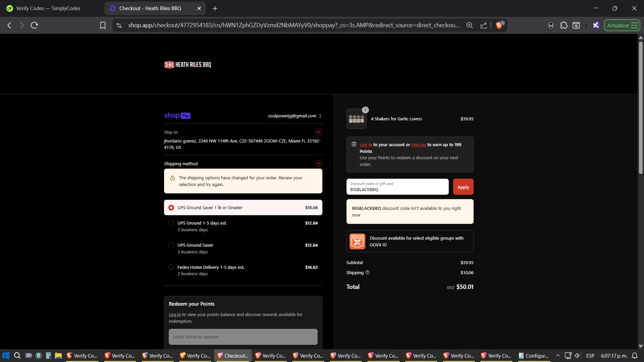Click the Actualizar update button
Screen dimensions: 644x362
tap(622, 25)
